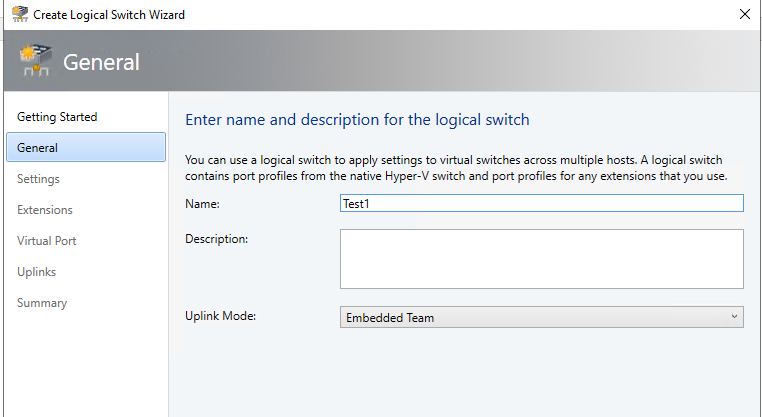Viewport: 762px width, 417px height.
Task: Click the explanatory paragraph about logical switches
Action: (x=456, y=168)
